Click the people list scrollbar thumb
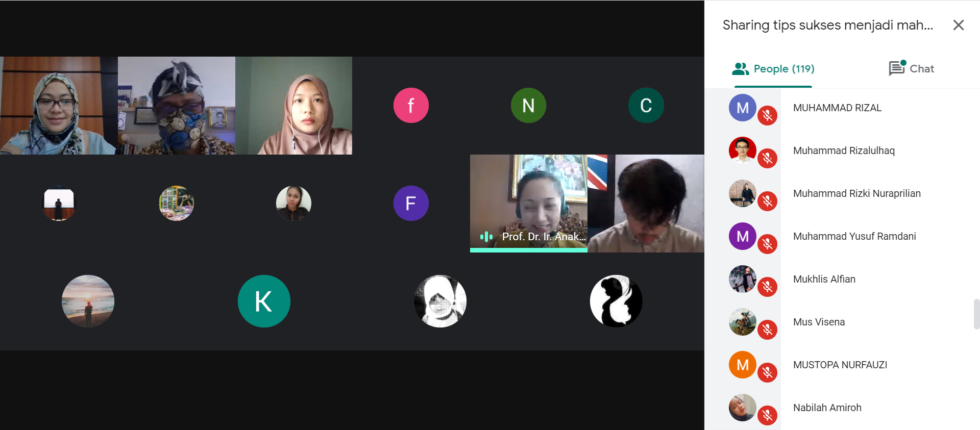980x430 pixels. [x=976, y=315]
